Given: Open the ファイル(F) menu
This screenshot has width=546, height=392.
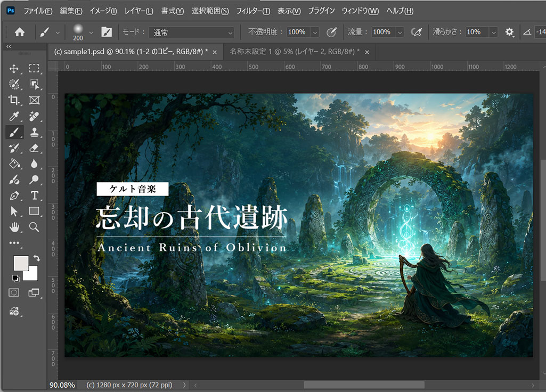Looking at the screenshot, I should pyautogui.click(x=38, y=11).
